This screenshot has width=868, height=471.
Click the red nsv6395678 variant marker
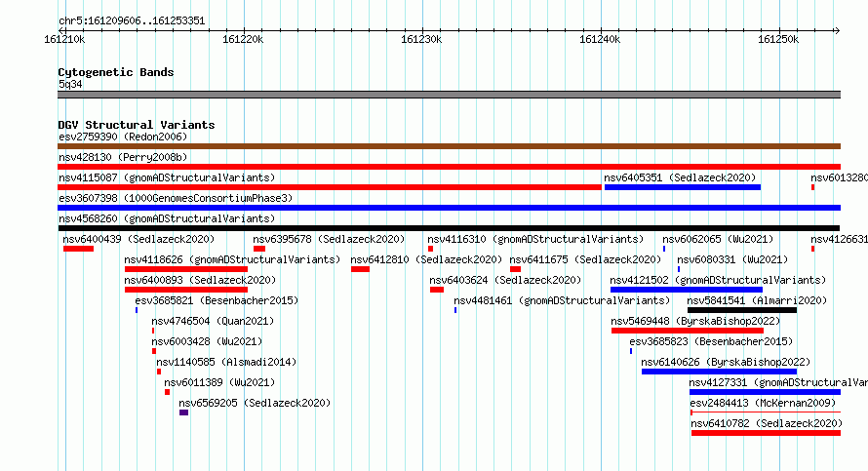259,249
